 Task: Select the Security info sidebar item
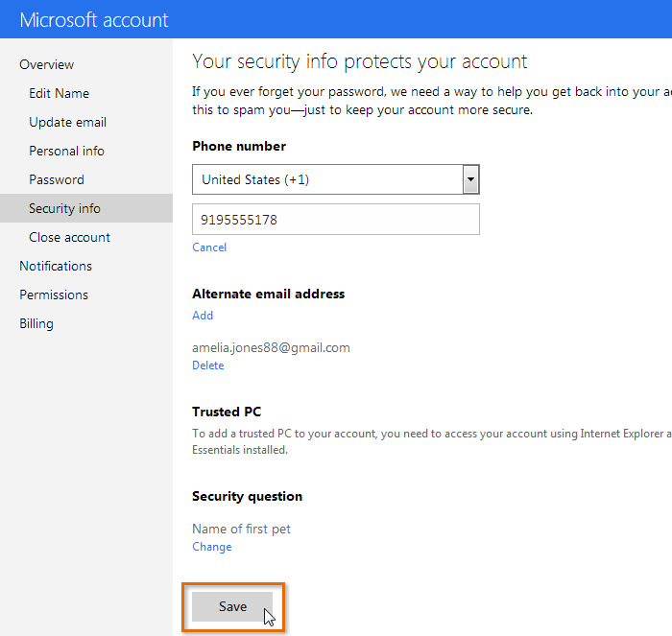(86, 208)
